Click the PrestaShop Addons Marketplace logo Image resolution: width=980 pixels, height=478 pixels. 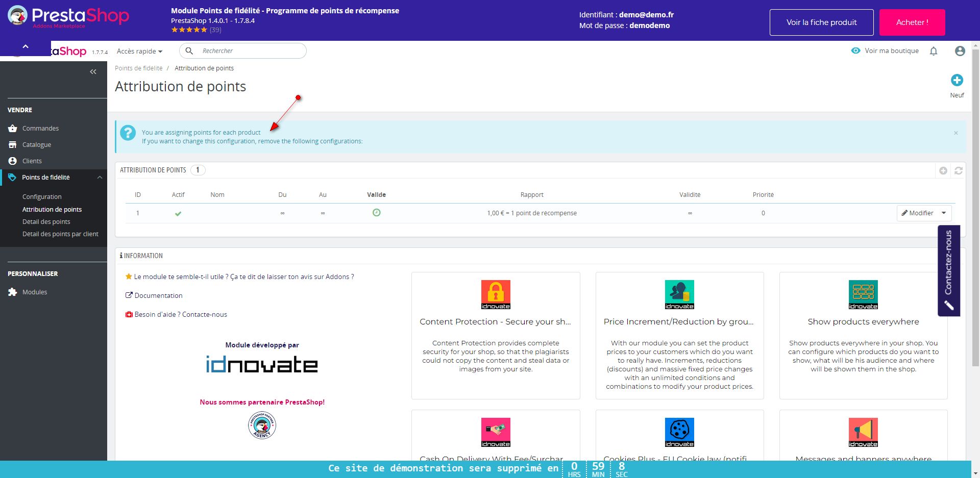(x=68, y=17)
